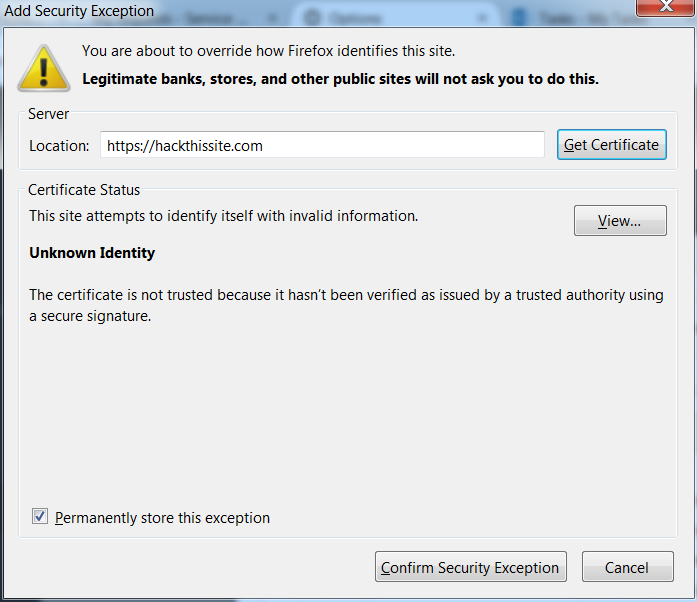Click the override Firefox identification text
This screenshot has height=602, width=697.
268,51
